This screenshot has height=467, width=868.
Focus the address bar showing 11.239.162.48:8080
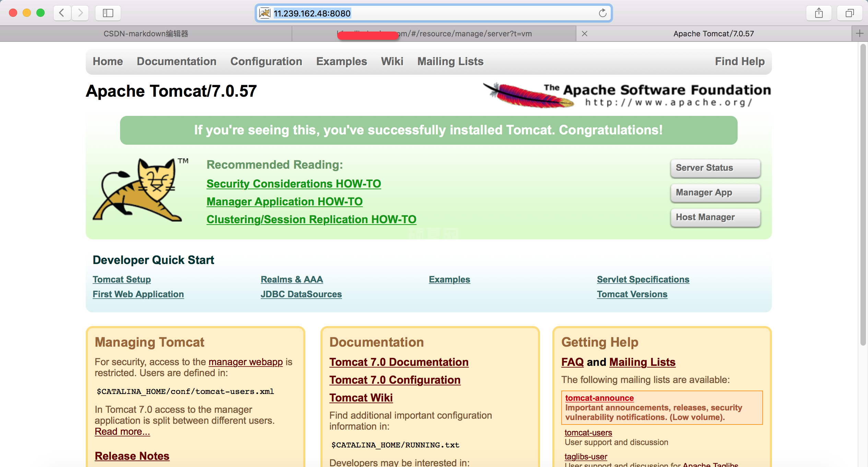pyautogui.click(x=434, y=13)
